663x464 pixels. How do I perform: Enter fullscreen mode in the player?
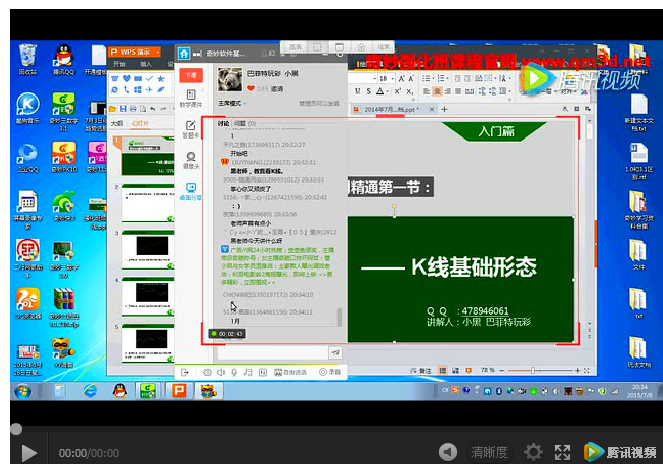[x=562, y=452]
